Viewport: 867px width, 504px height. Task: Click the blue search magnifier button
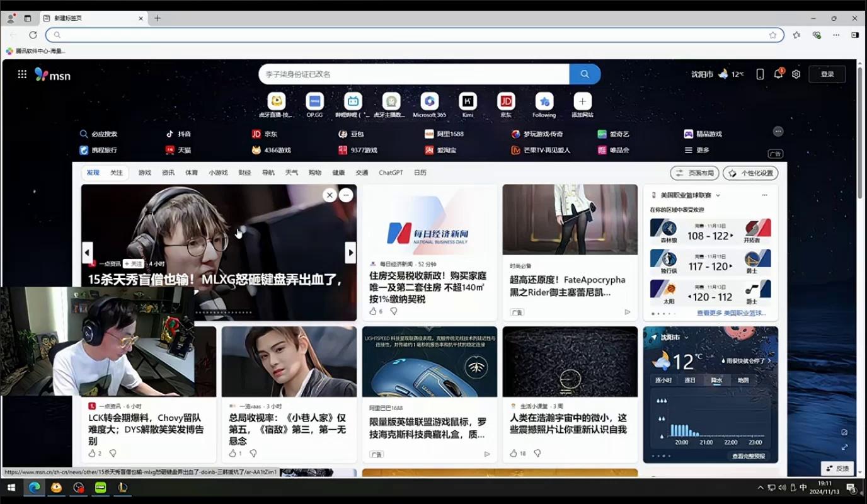pos(585,74)
